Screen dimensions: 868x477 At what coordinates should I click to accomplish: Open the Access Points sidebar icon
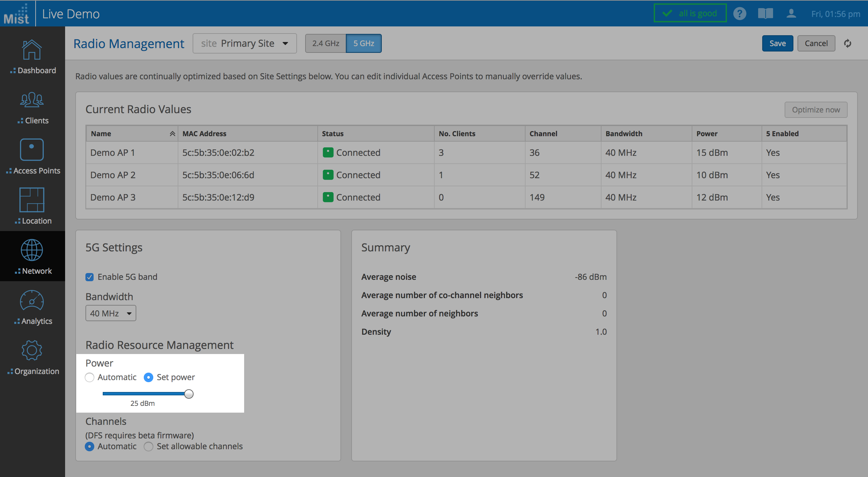(x=32, y=150)
